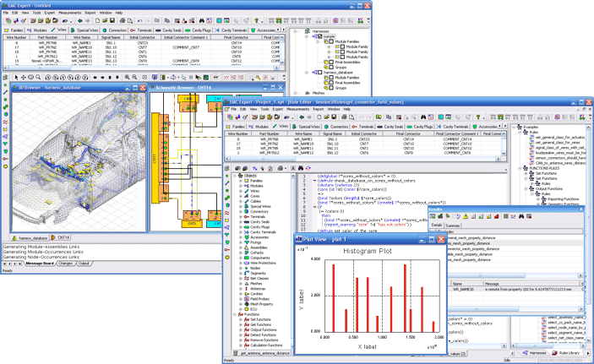Expand Mesh Property node in Objects tree
This screenshot has height=364, width=594.
point(241,304)
